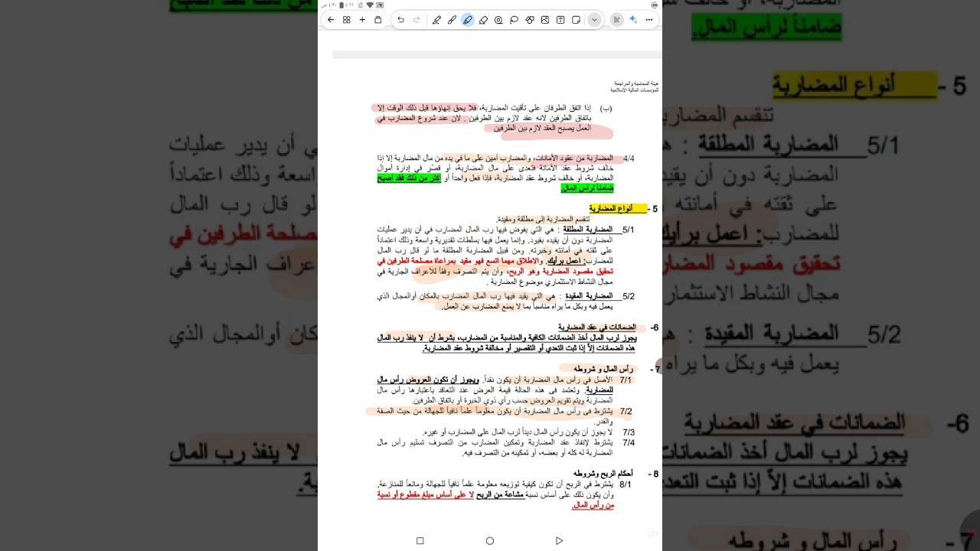Image resolution: width=980 pixels, height=551 pixels.
Task: Tap the back arrow in the toolbar
Action: (x=330, y=20)
